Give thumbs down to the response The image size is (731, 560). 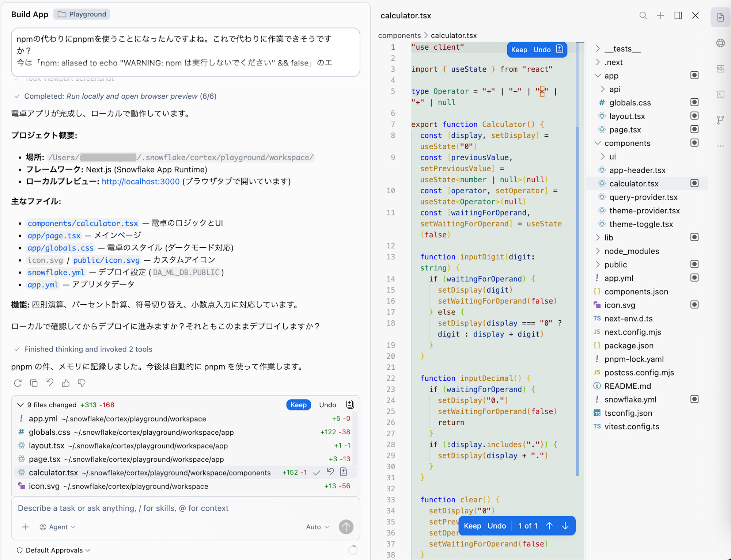pos(82,383)
